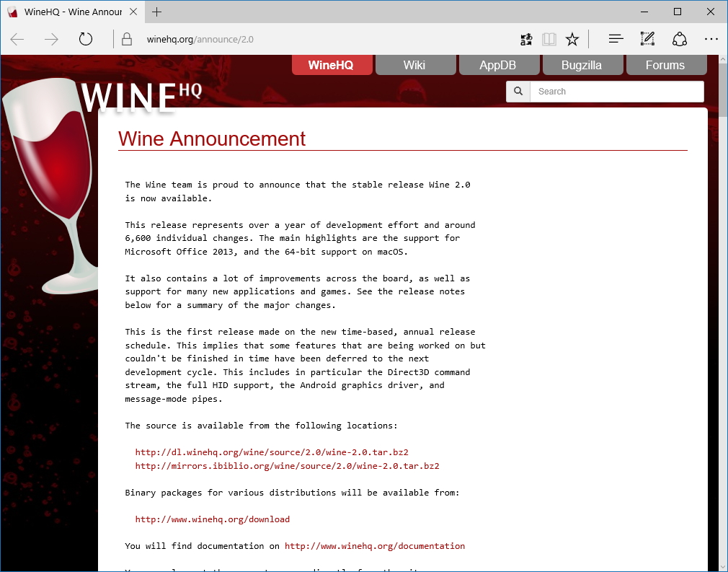Share the current page
Screen dimensions: 728x572
pyautogui.click(x=680, y=38)
